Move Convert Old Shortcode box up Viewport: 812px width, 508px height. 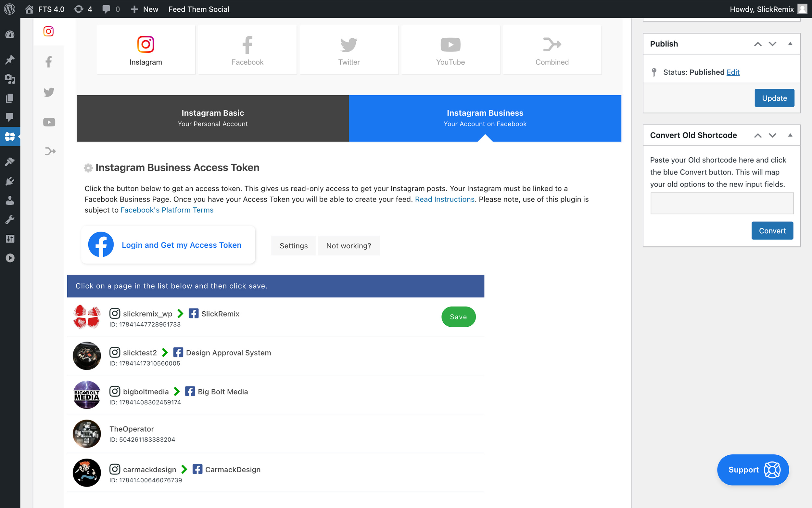758,136
